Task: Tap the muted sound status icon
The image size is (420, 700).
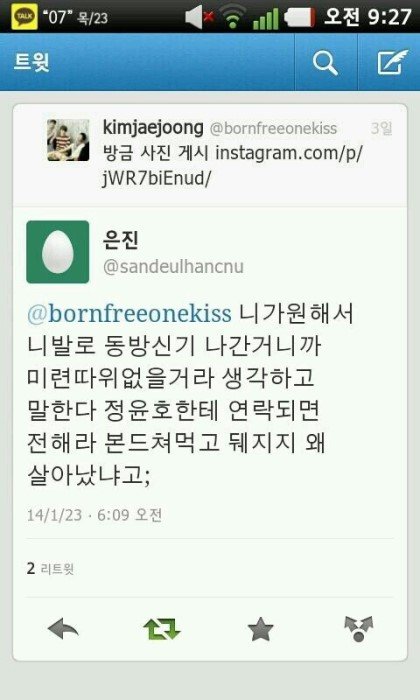Action: click(199, 17)
